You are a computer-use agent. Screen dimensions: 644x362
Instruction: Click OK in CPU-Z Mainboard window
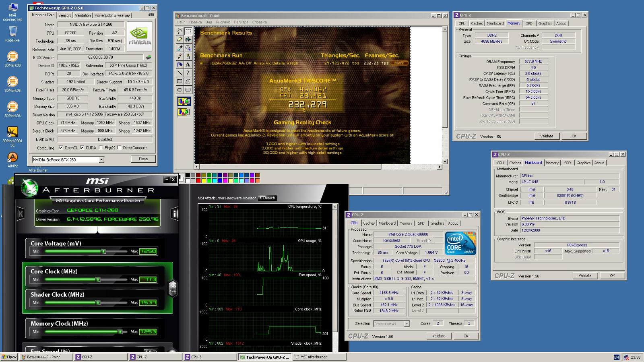click(x=612, y=276)
